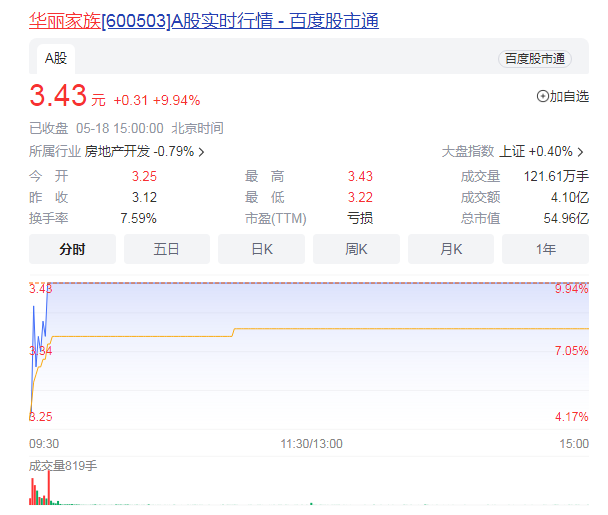Switch to the 分时 intraday chart tab

[72, 249]
